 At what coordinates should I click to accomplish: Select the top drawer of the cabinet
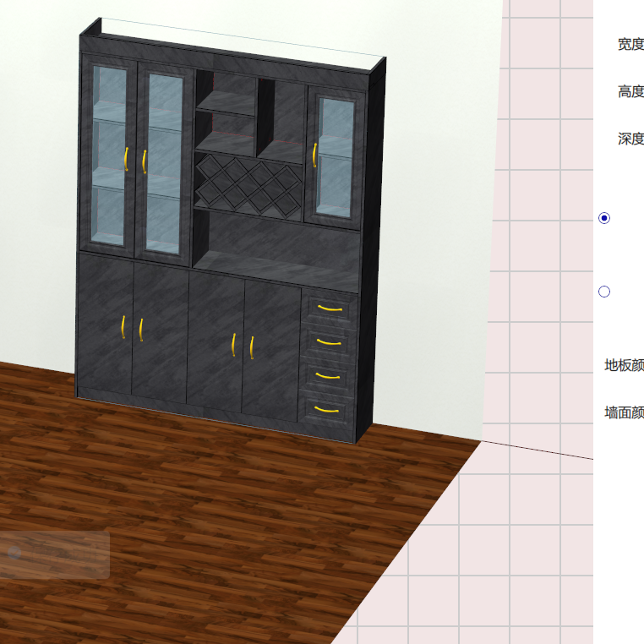[x=329, y=309]
